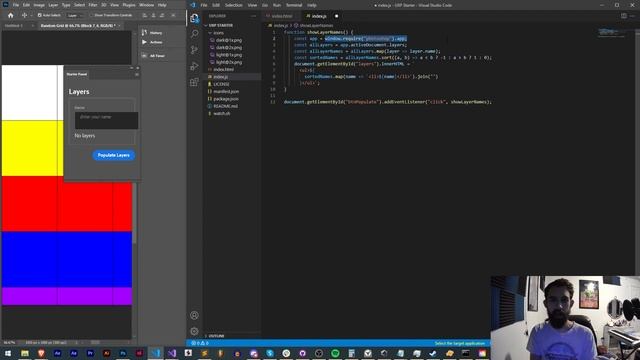Click the align left edges icon
The height and width of the screenshot is (360, 640).
(145, 15)
